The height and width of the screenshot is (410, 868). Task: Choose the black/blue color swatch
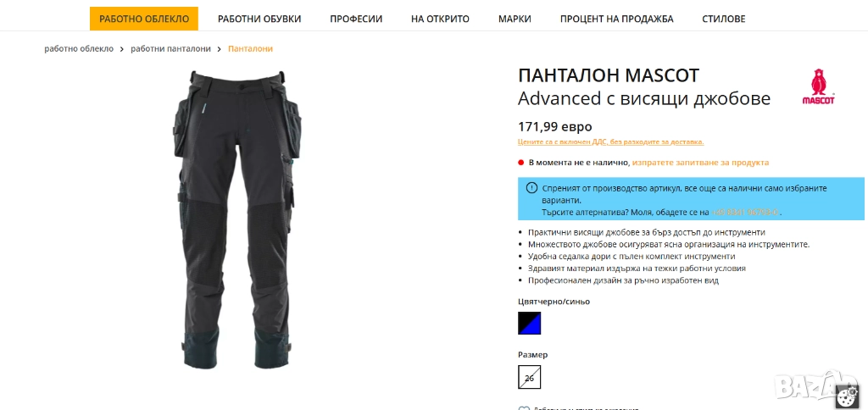tap(529, 323)
